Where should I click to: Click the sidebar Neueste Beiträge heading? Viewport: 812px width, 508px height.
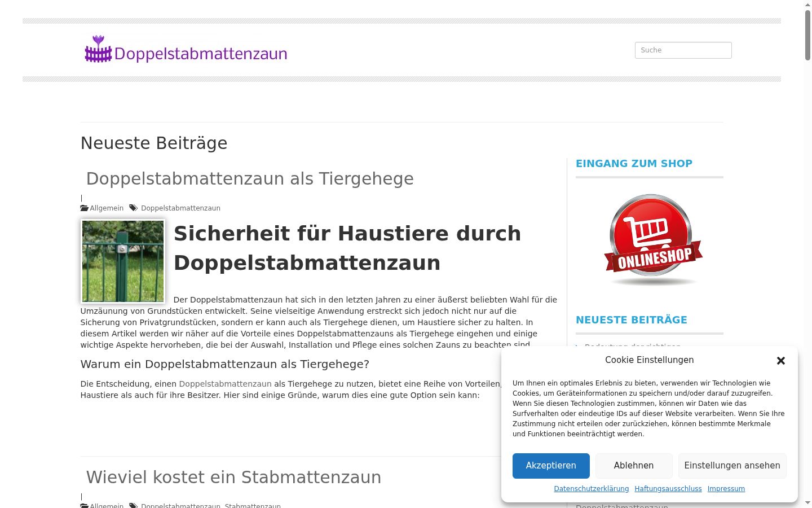(632, 320)
